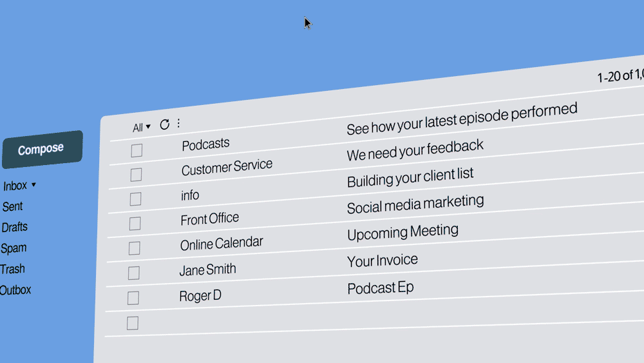Open the three-dot more options menu
The width and height of the screenshot is (644, 363).
[179, 124]
